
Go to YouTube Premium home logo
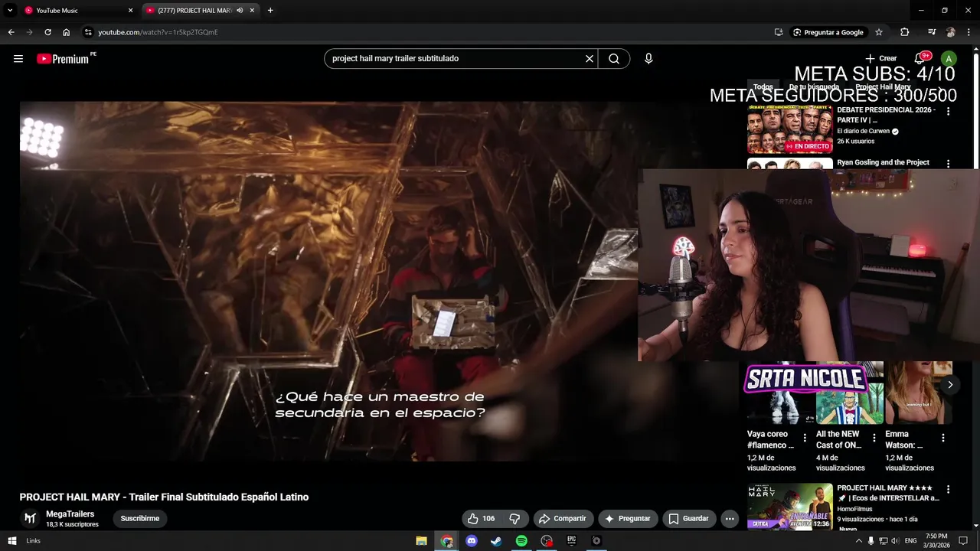pyautogui.click(x=64, y=59)
